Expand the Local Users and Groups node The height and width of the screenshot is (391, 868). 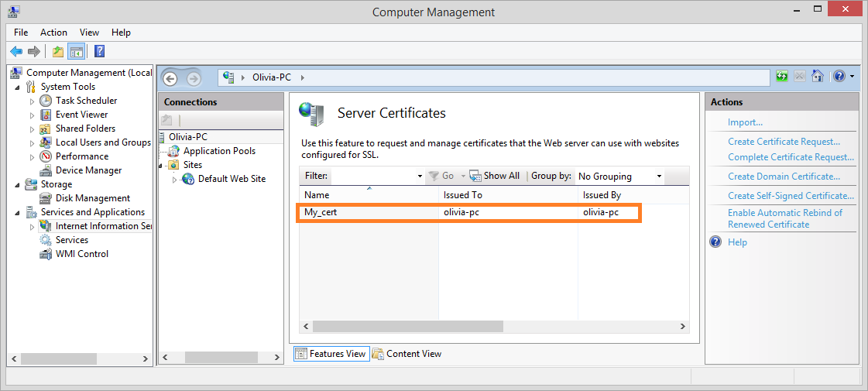click(x=32, y=142)
